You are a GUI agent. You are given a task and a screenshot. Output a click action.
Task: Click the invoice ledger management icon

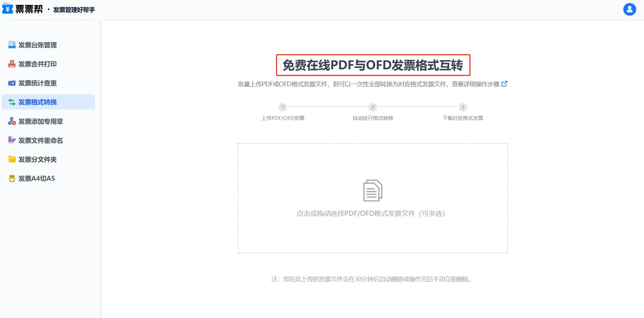12,45
